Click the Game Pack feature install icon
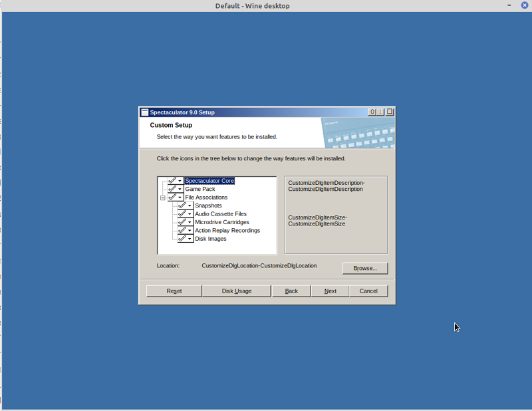 [x=176, y=189]
